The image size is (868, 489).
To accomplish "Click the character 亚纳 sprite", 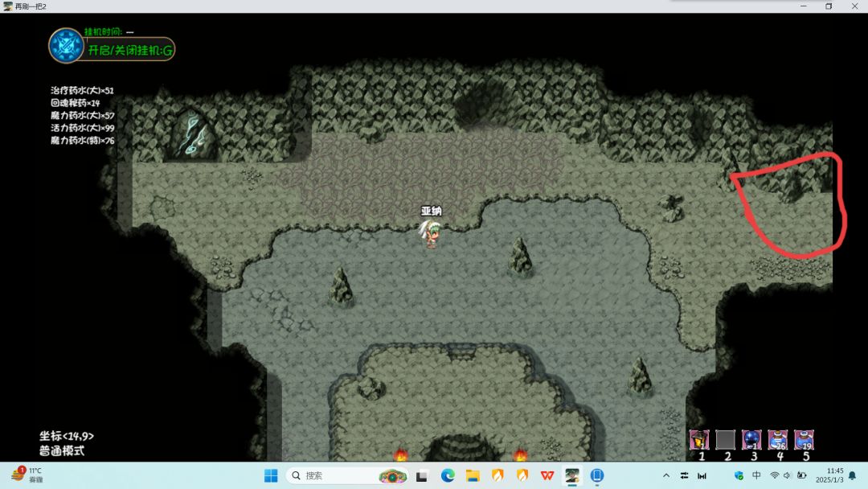I will tap(430, 234).
